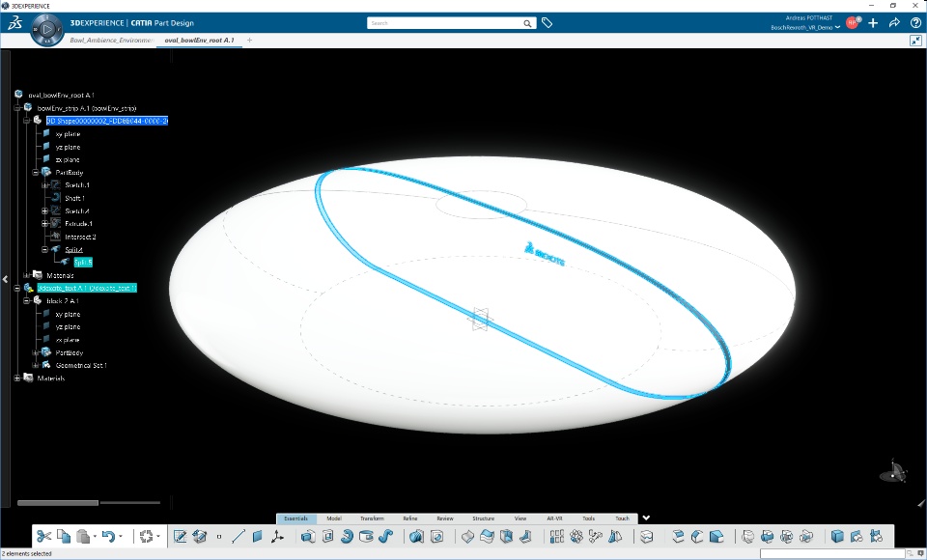
Task: Click the tree horizontal scrollbar
Action: (58, 503)
